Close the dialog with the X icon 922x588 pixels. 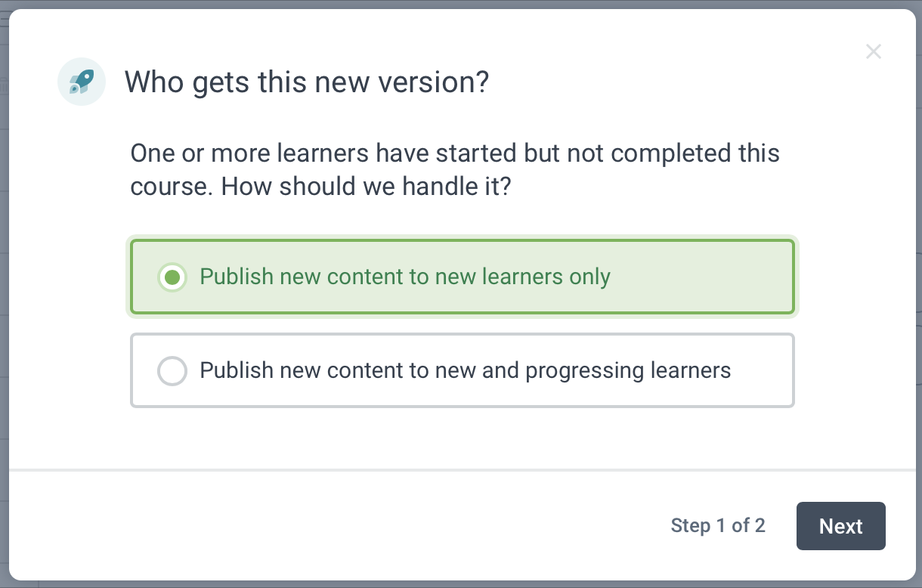coord(874,52)
